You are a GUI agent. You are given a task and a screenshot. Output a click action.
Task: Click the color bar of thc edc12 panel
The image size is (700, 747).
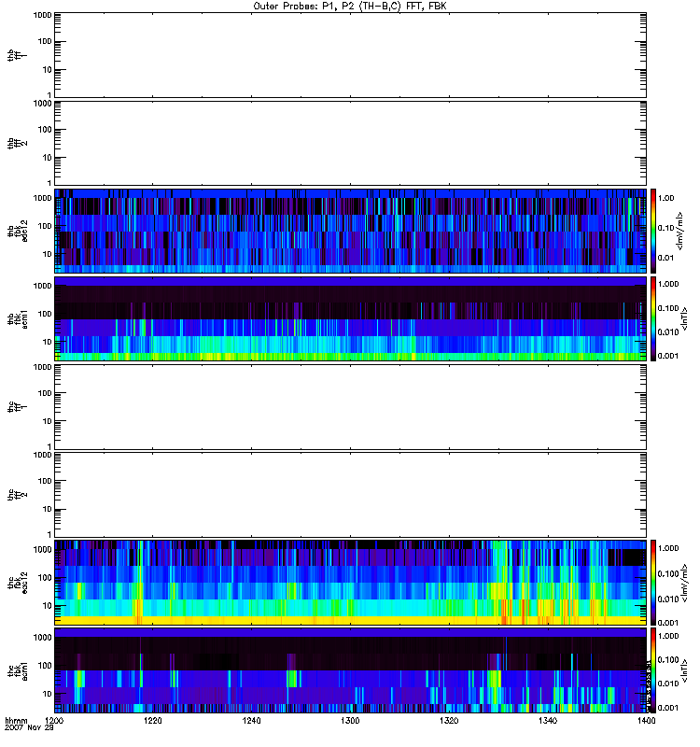coord(654,582)
